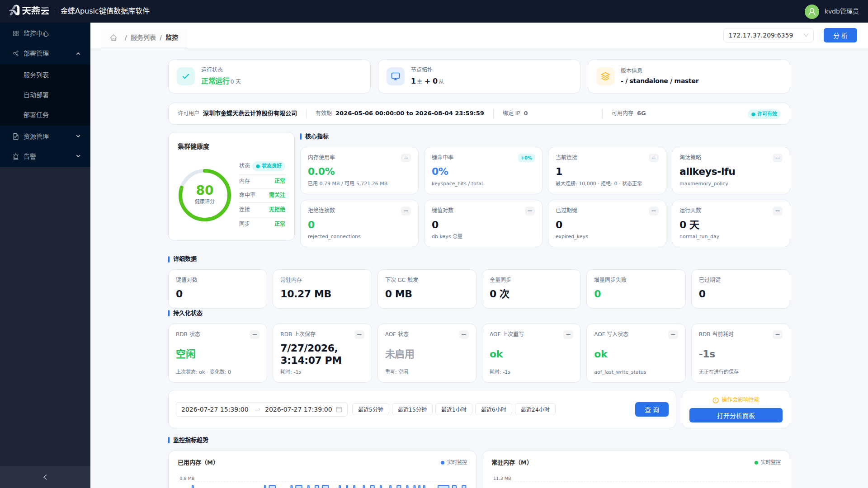Click the 许可有效 status badge

pyautogui.click(x=764, y=114)
